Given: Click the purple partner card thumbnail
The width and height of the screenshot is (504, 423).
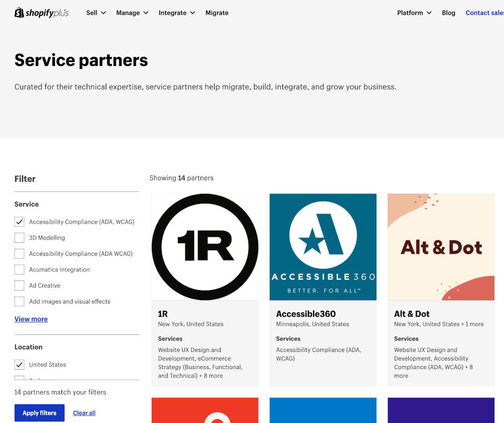Looking at the screenshot, I should click(x=441, y=410).
